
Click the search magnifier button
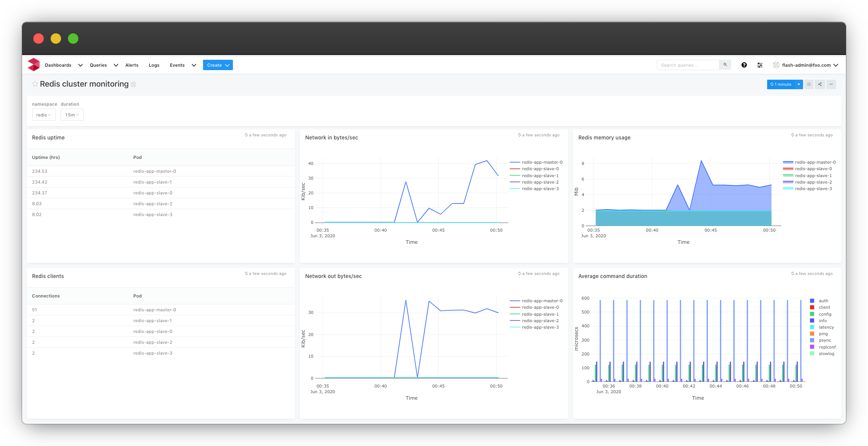pyautogui.click(x=725, y=65)
